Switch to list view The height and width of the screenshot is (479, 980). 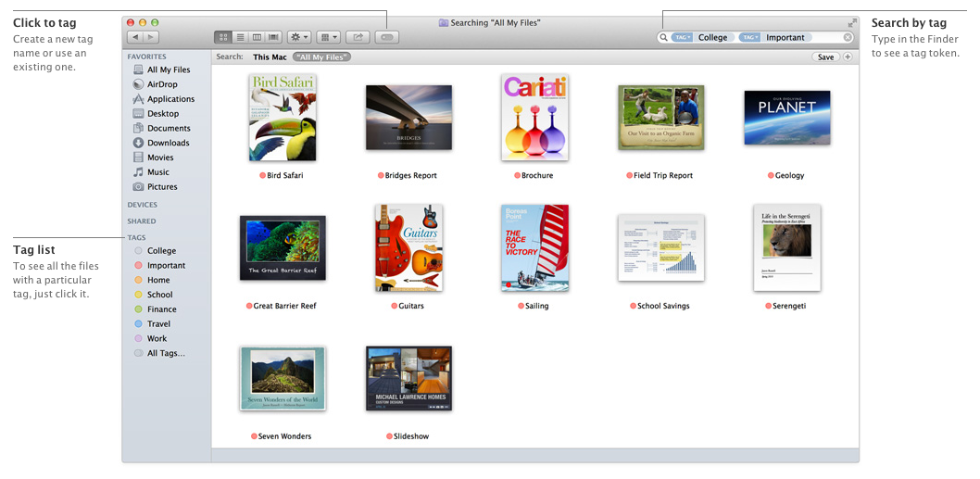tap(240, 37)
